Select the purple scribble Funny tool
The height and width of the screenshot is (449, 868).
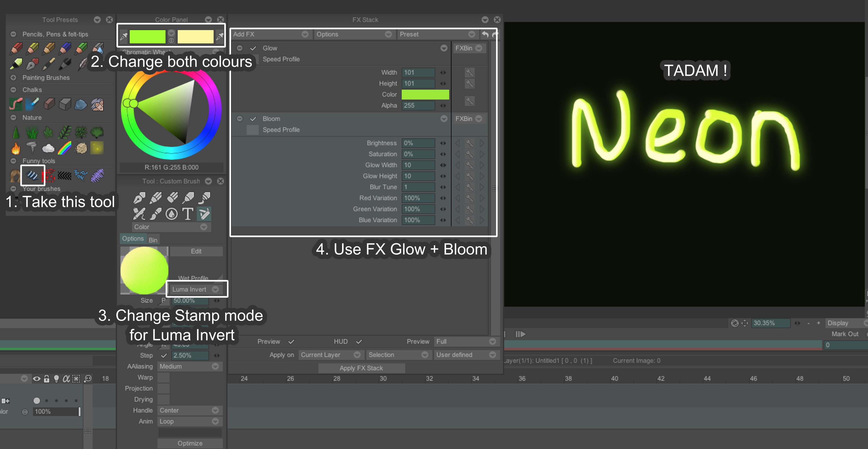tap(97, 176)
